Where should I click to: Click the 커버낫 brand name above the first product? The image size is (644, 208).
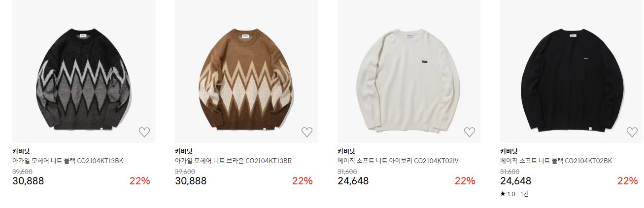[x=21, y=151]
